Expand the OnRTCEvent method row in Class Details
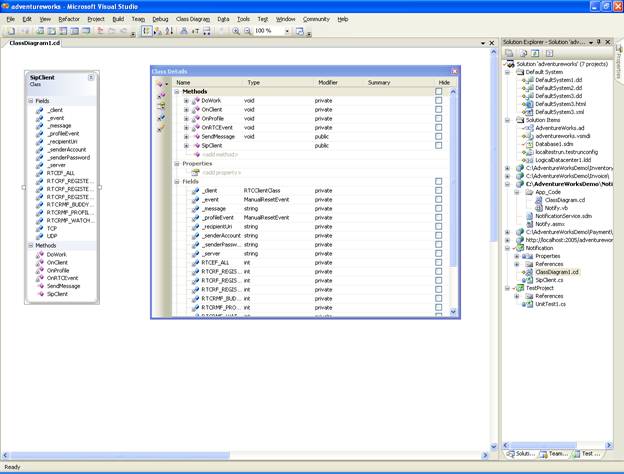624x474 pixels. coord(186,128)
